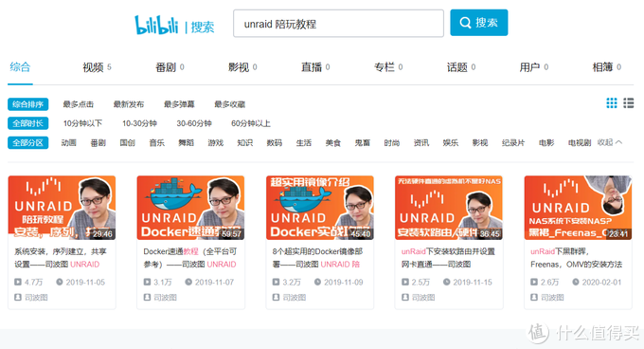Screen dimensions: 644x349
Task: Open uploader 司波图 on the 2019-11-05 video
Action: (x=36, y=297)
